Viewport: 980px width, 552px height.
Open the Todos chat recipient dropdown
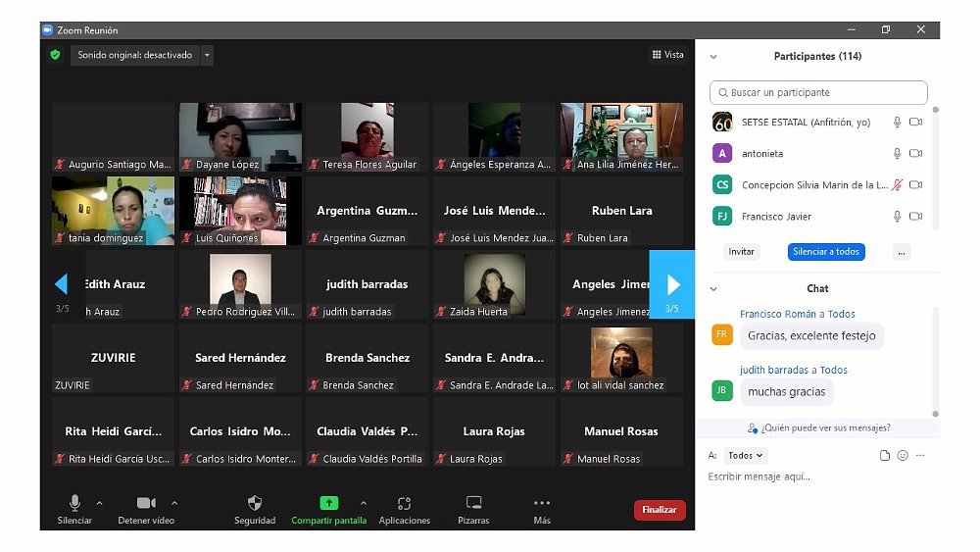click(747, 456)
